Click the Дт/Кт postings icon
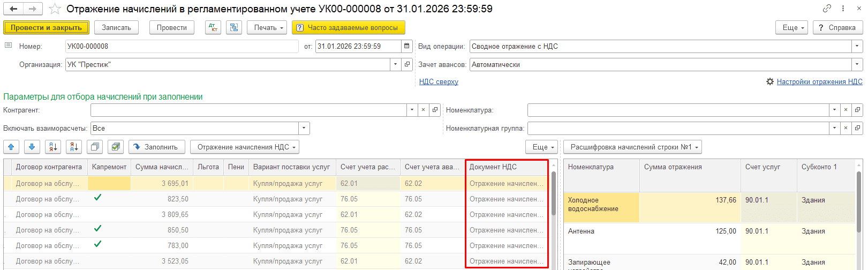Image resolution: width=868 pixels, height=270 pixels. (x=213, y=27)
